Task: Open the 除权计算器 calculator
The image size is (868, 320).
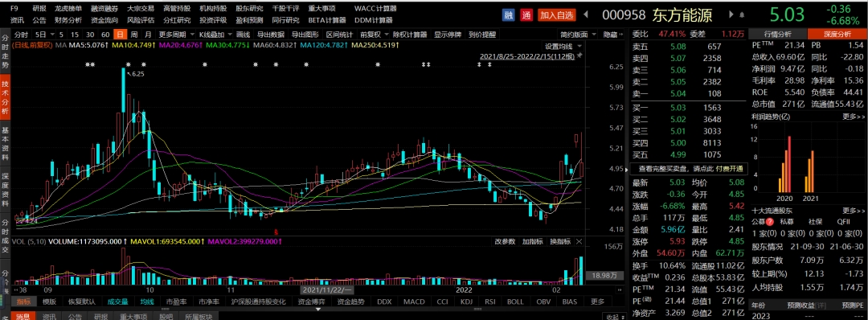Action: [410, 35]
